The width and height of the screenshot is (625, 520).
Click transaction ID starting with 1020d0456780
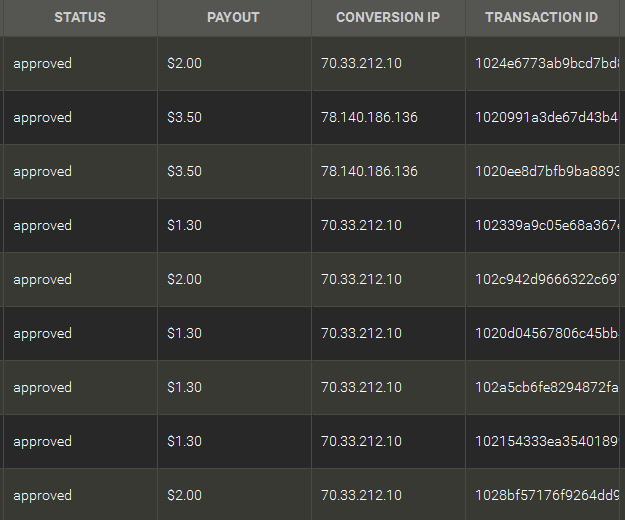coord(548,334)
